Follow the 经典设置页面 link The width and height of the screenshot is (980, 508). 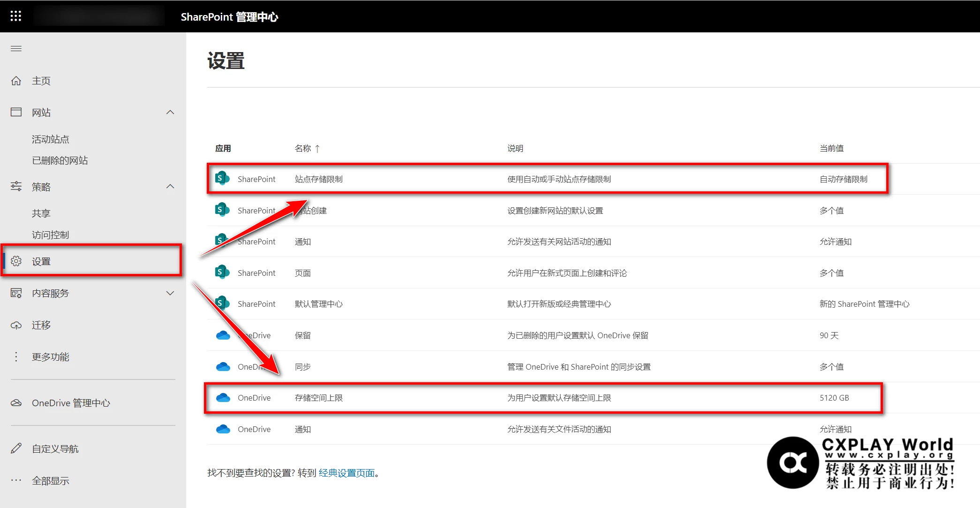(x=347, y=473)
